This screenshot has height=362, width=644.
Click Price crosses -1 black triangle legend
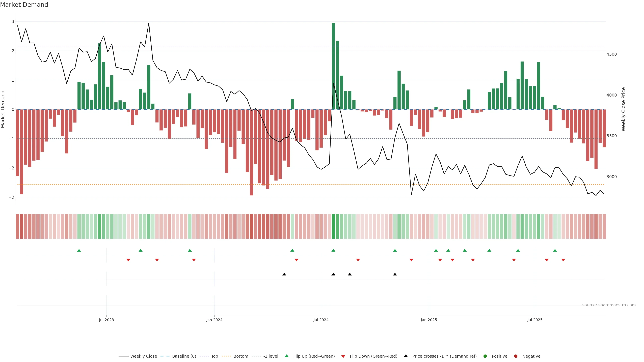pyautogui.click(x=406, y=356)
